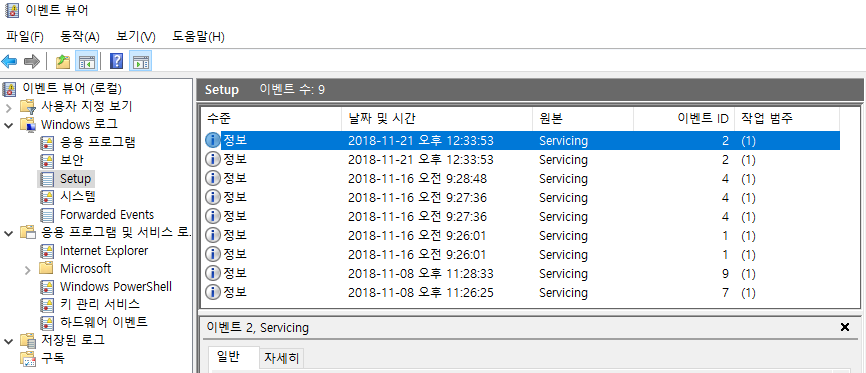
Task: Open the 시스템 log
Action: [x=78, y=196]
